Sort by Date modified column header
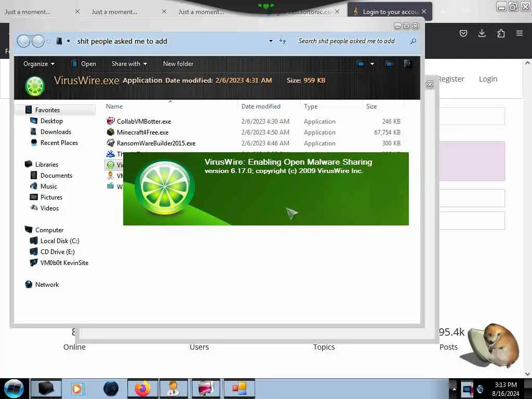 coord(261,107)
